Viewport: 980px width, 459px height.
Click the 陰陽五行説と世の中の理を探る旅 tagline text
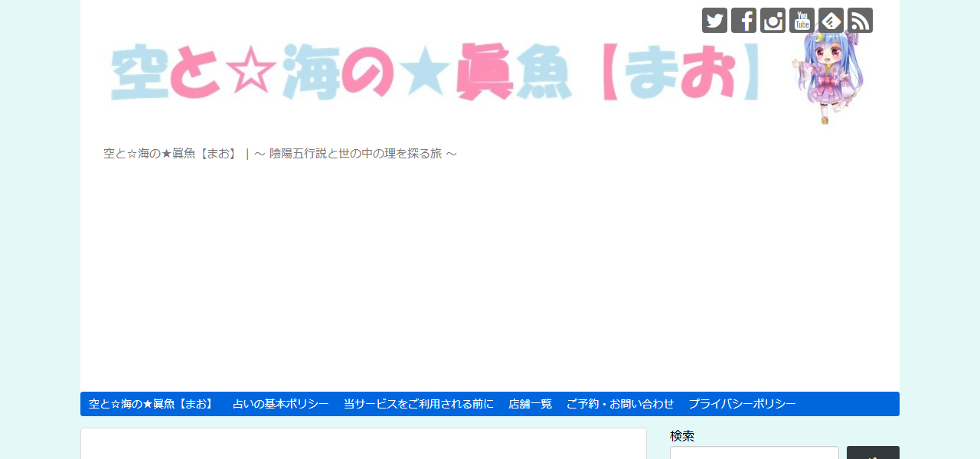tap(355, 154)
